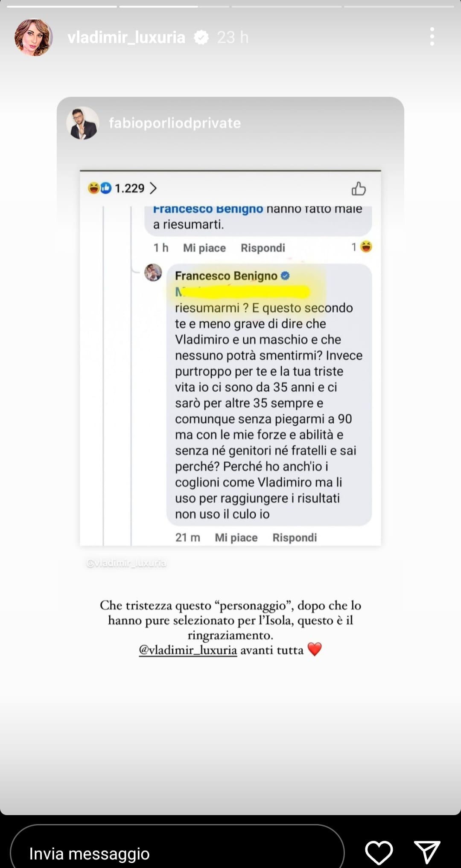Screen dimensions: 461x868
Task: Open the three-dot story options menu
Action: (432, 37)
